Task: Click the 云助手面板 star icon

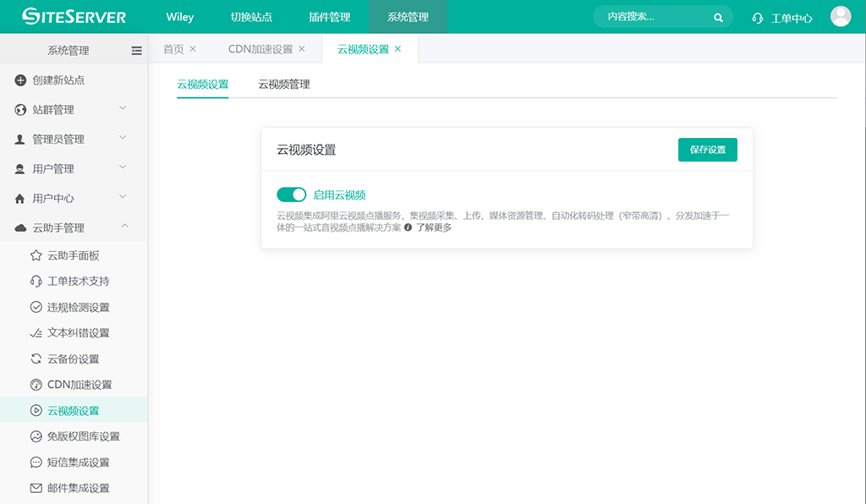Action: (36, 255)
